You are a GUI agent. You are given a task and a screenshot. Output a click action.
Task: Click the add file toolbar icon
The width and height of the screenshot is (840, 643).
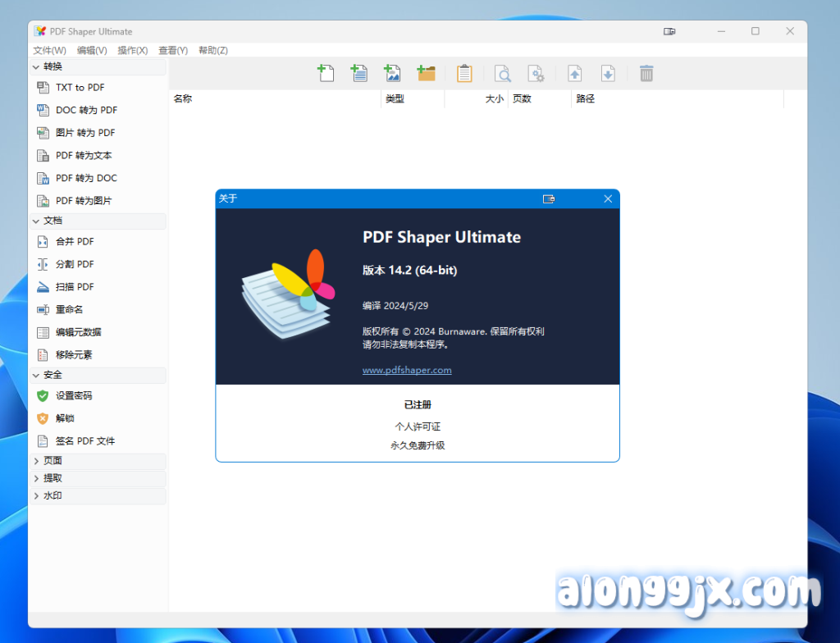click(326, 74)
